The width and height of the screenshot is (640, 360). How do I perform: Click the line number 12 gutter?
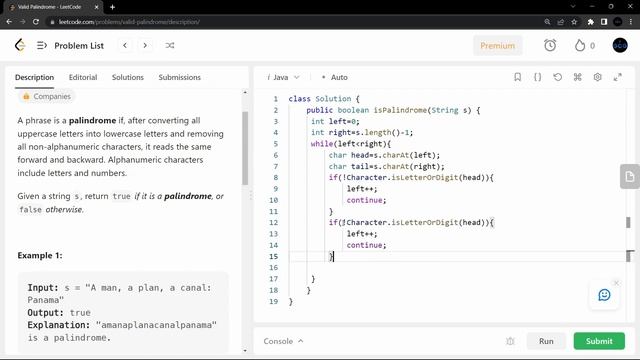coord(274,222)
